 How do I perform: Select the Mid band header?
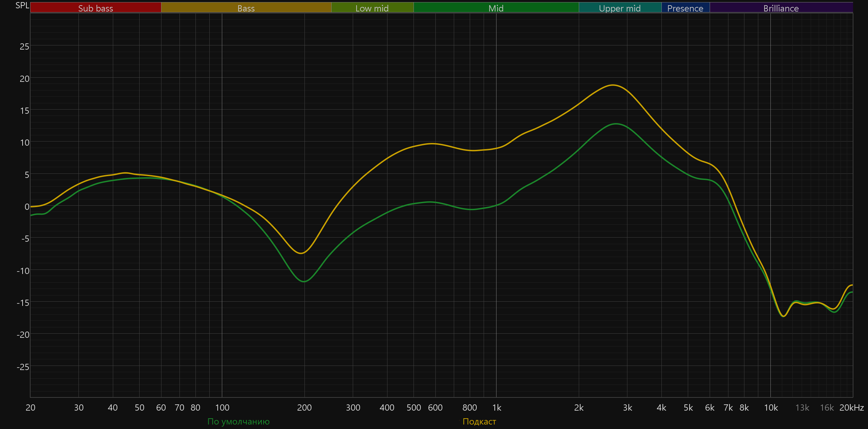[496, 8]
